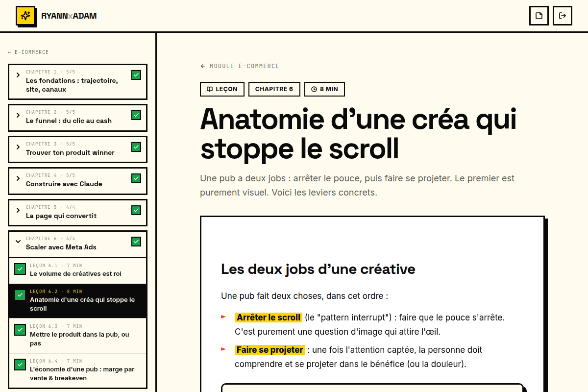Open Construire avec Claude chapter
588x392 pixels.
pyautogui.click(x=64, y=184)
